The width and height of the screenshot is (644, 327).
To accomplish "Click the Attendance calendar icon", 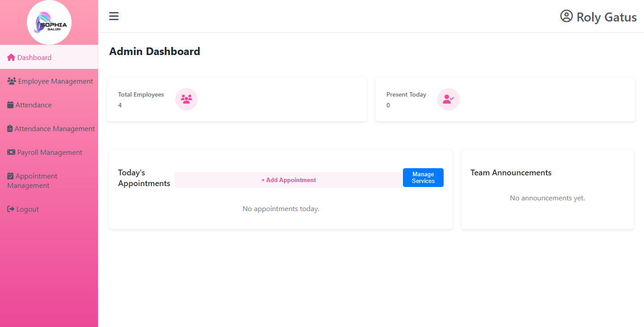I will pos(10,105).
